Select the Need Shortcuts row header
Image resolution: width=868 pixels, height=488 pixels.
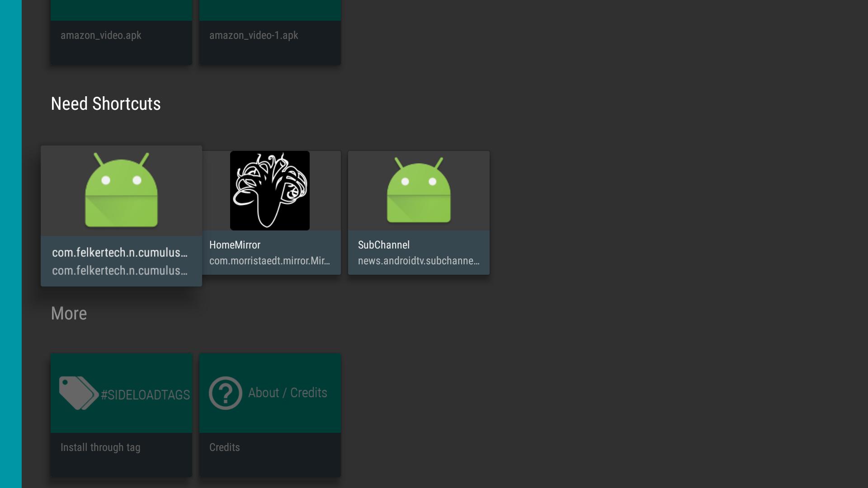106,104
